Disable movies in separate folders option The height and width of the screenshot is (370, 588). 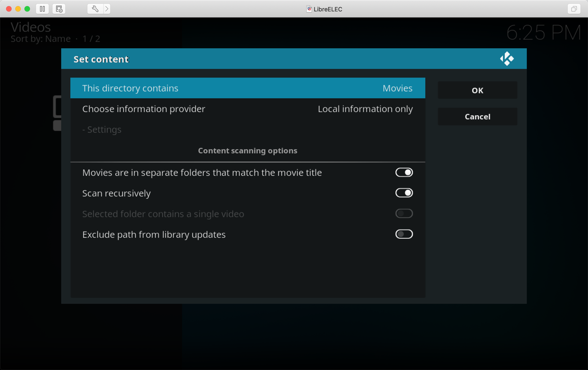pyautogui.click(x=404, y=173)
